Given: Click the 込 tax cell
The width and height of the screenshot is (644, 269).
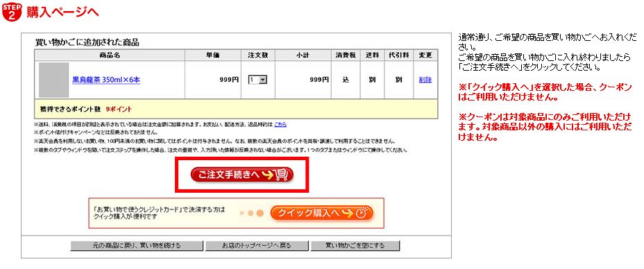Looking at the screenshot, I should pyautogui.click(x=346, y=80).
